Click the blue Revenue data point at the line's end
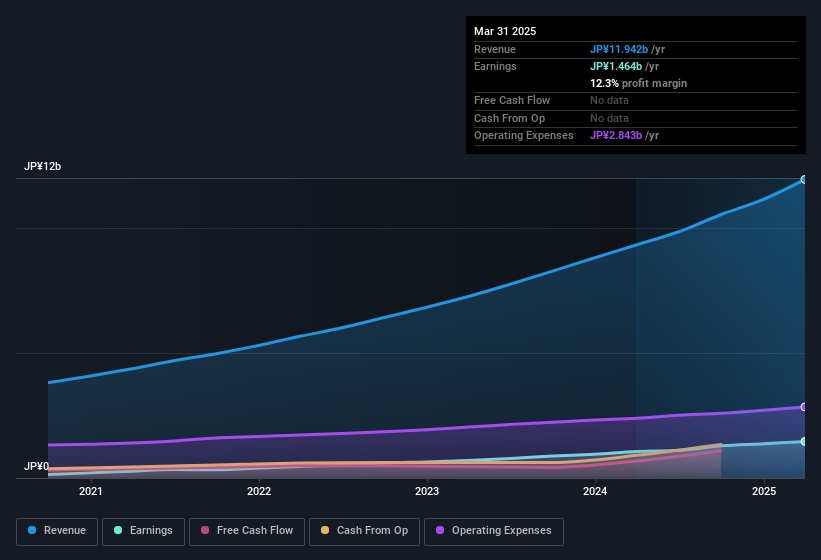 [x=804, y=180]
